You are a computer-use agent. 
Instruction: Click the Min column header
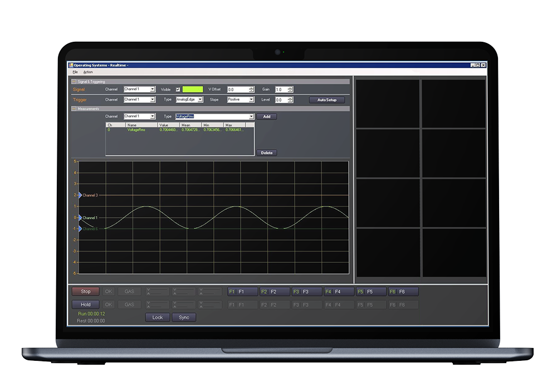[x=212, y=125]
